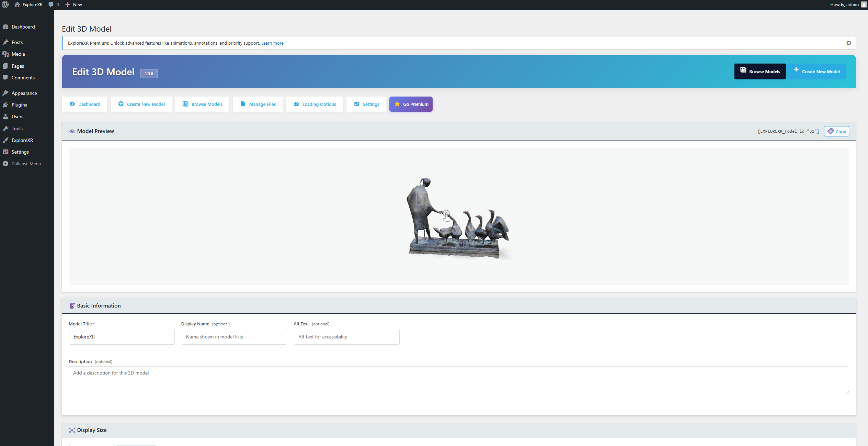This screenshot has width=868, height=446.
Task: Click the Go Premium star button
Action: tap(411, 104)
